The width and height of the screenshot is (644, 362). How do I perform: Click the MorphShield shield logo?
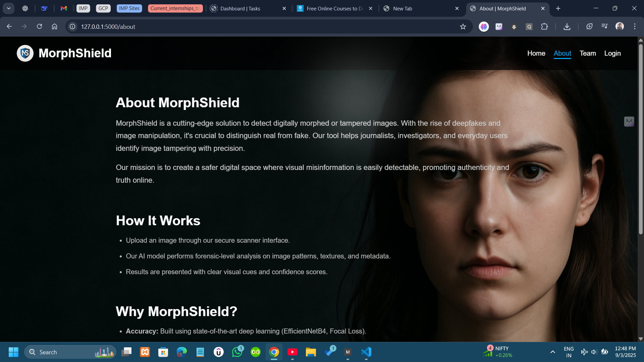[25, 53]
